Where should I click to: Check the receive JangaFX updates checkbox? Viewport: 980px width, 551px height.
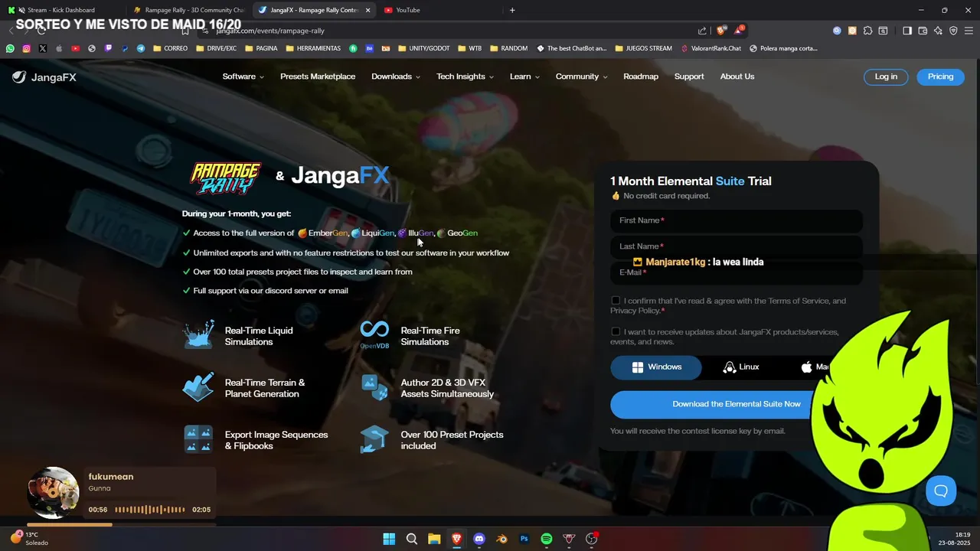[x=616, y=331]
